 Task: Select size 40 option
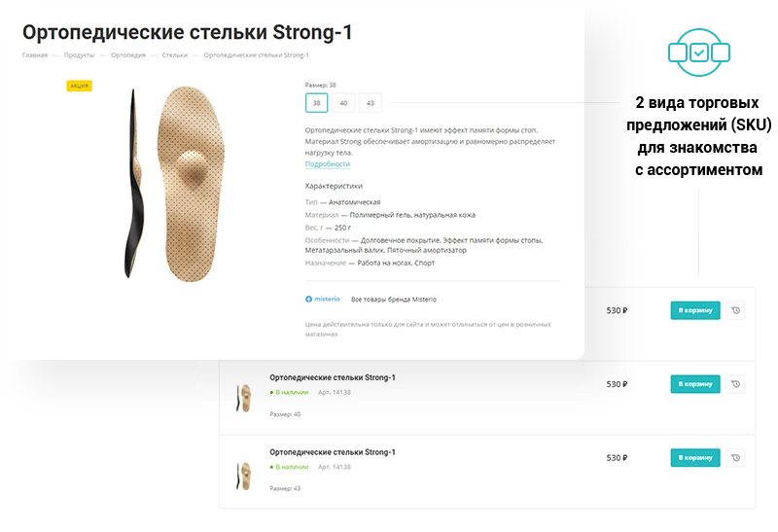(x=343, y=103)
